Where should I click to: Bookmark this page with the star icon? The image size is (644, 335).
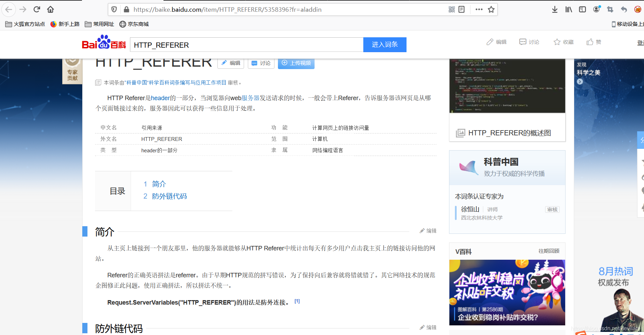click(x=491, y=9)
